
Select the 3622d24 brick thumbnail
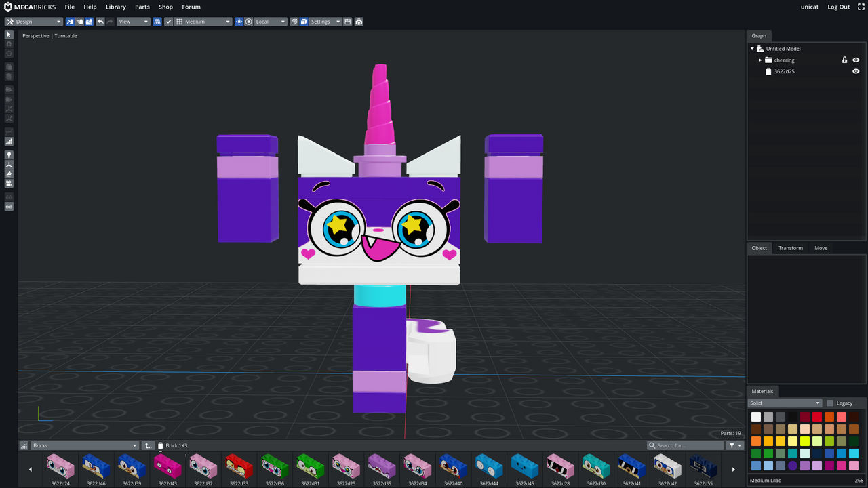coord(60,468)
